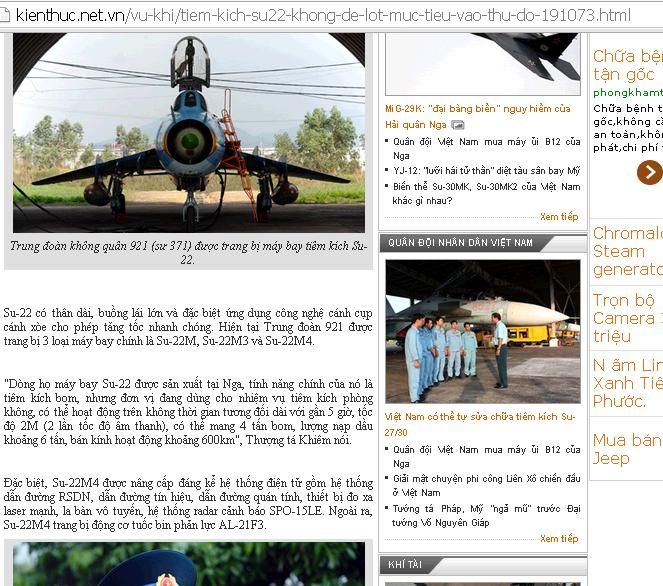The image size is (663, 586).
Task: Click the address bar URL field
Action: click(323, 15)
